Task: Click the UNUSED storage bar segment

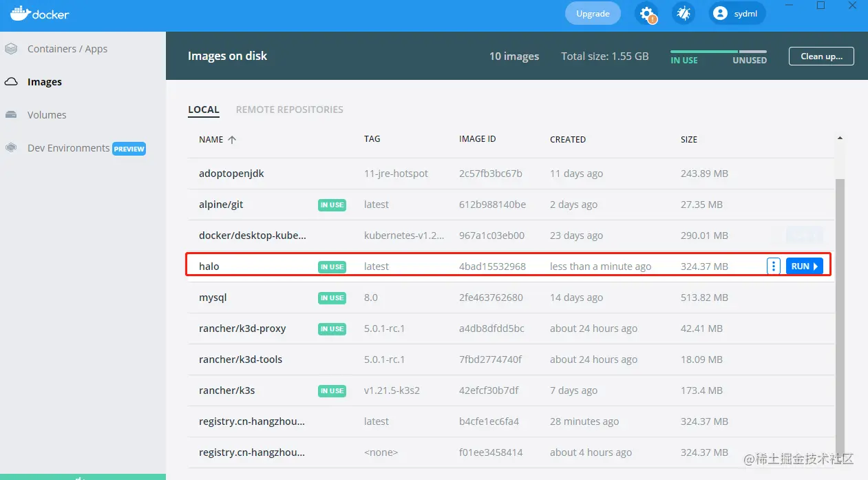Action: (x=753, y=52)
